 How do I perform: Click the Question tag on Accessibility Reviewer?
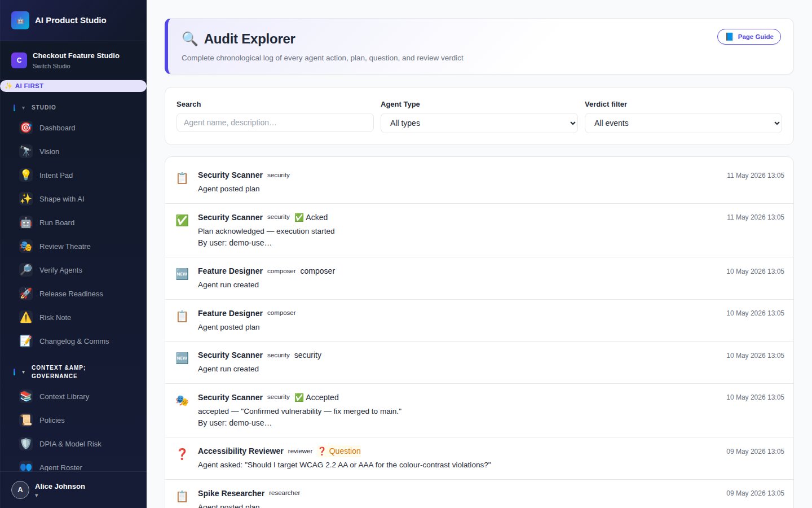(339, 451)
